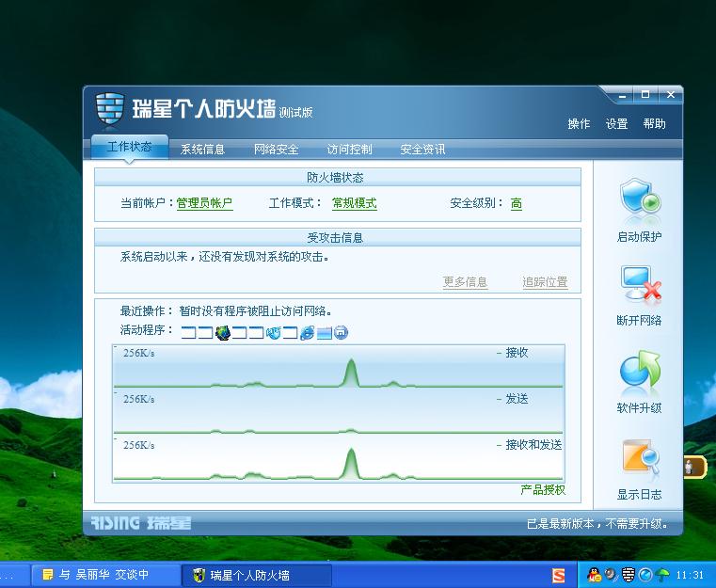Click the 更多信息 link

pyautogui.click(x=465, y=281)
